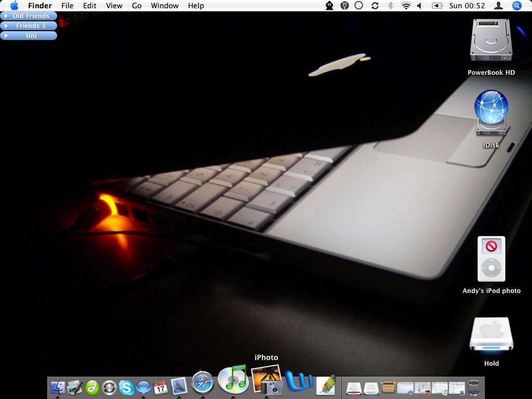This screenshot has height=399, width=532.
Task: Restore the minimized iTunes window
Action: pyautogui.click(x=440, y=388)
